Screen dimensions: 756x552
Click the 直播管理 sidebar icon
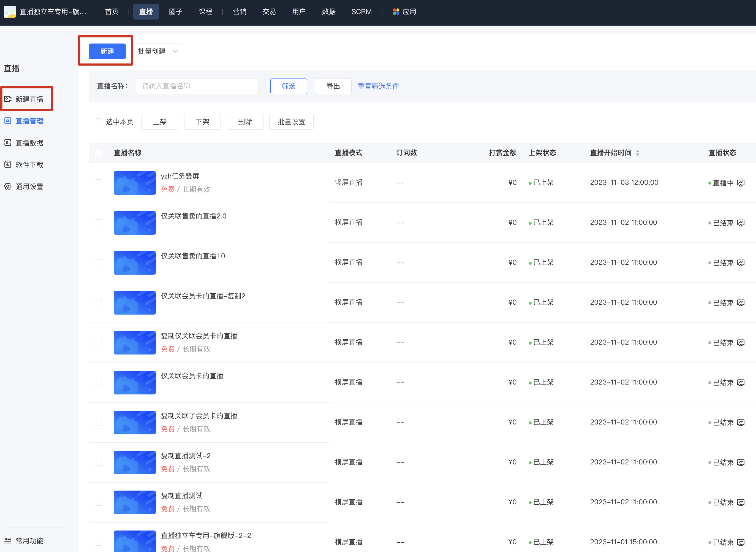click(8, 121)
